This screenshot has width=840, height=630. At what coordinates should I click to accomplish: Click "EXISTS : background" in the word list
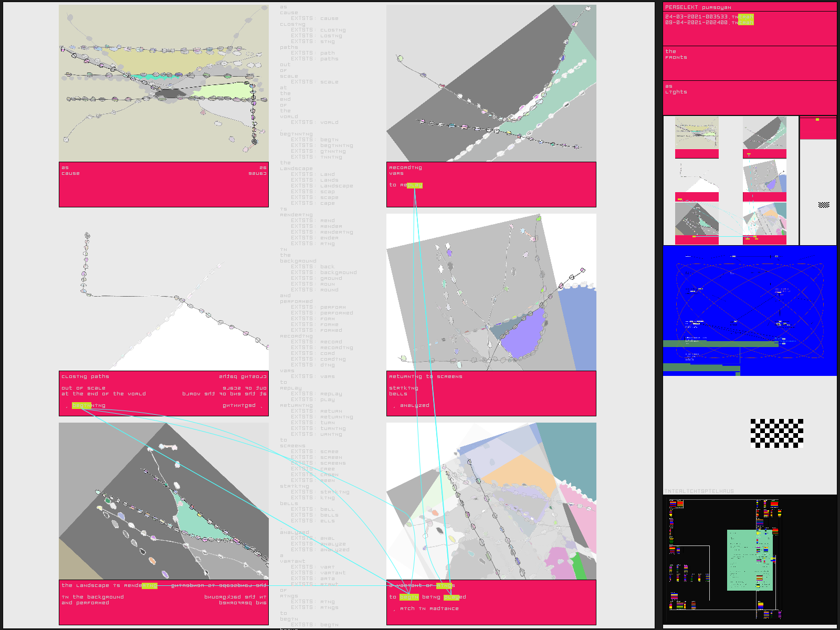point(324,272)
